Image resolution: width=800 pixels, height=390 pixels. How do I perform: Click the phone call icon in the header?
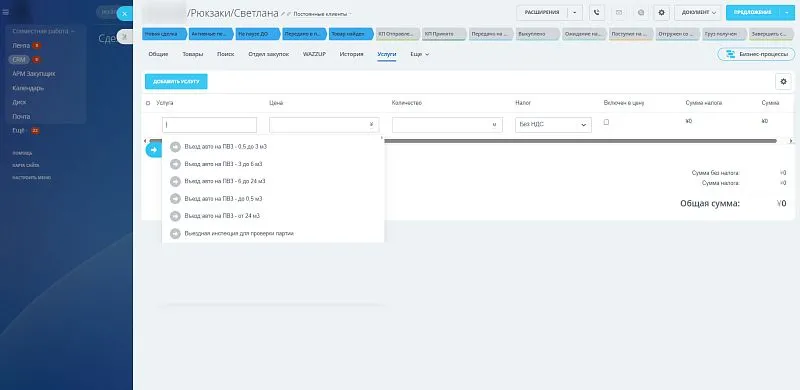tap(596, 12)
